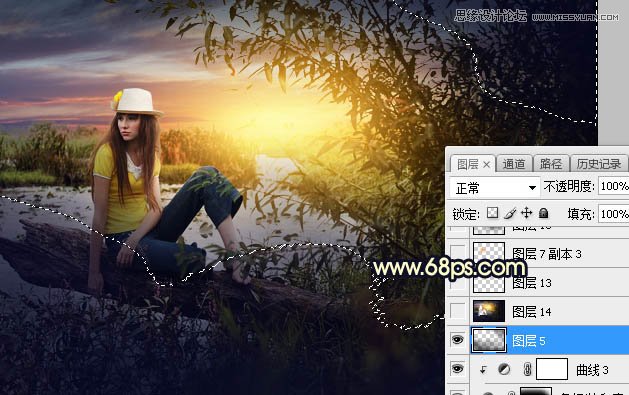Click the 不透明度 label
629x395 pixels.
pyautogui.click(x=569, y=186)
